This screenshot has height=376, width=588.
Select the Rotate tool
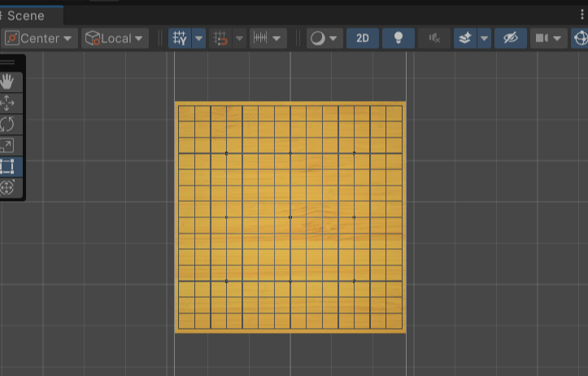(x=7, y=125)
